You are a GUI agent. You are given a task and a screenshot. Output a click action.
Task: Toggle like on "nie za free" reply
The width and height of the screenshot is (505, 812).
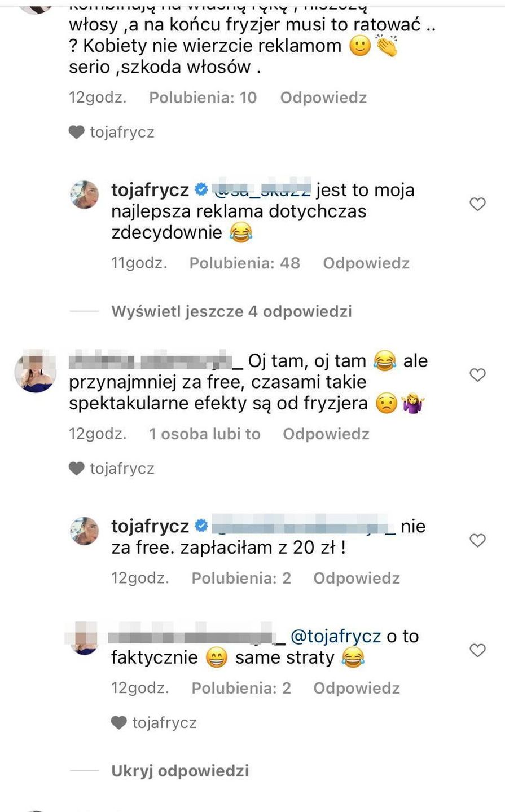point(477,540)
